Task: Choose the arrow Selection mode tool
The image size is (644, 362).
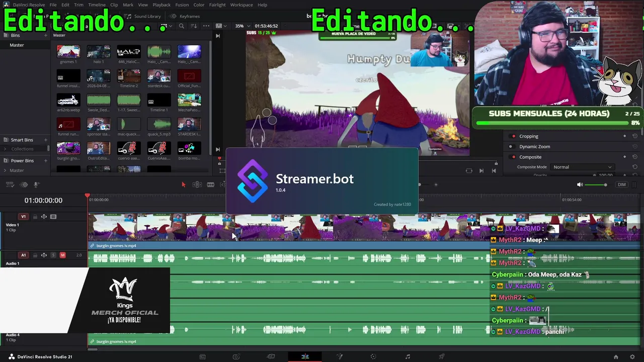Action: (x=183, y=185)
